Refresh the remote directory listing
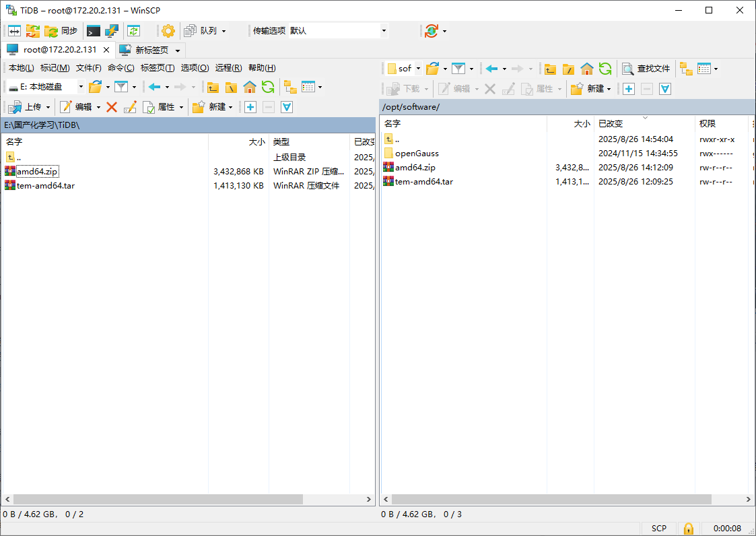The image size is (756, 536). tap(605, 69)
